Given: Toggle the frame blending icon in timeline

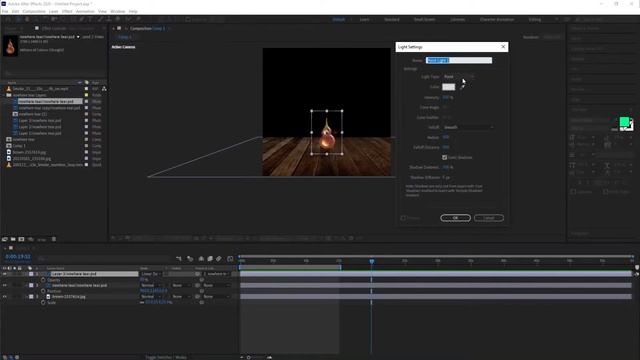Looking at the screenshot, I should [x=210, y=258].
